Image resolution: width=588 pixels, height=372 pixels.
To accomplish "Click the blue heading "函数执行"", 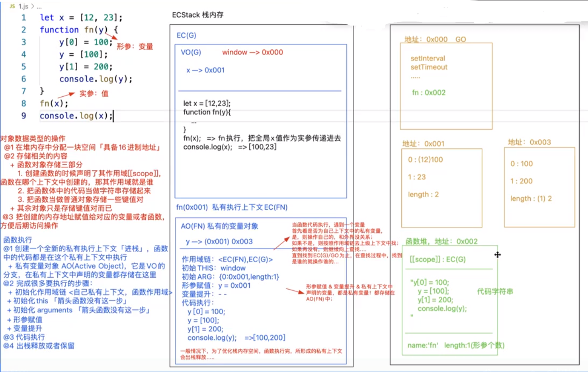I will pos(18,240).
